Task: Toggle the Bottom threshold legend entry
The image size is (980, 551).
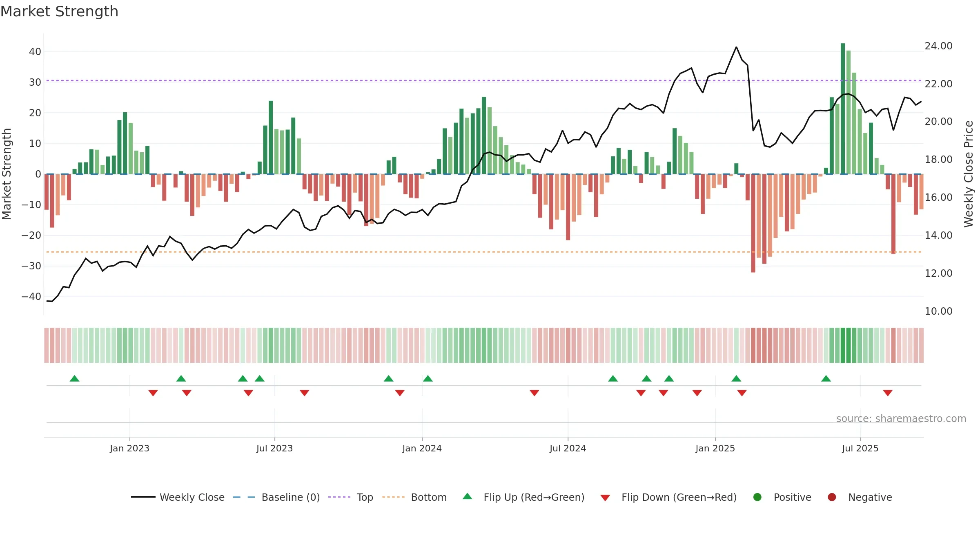Action: tap(414, 497)
